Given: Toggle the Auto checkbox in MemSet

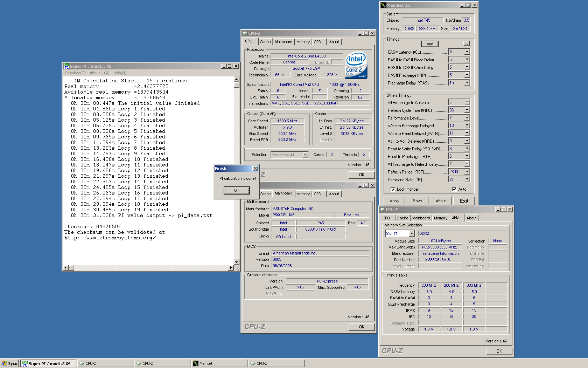Looking at the screenshot, I should click(454, 189).
